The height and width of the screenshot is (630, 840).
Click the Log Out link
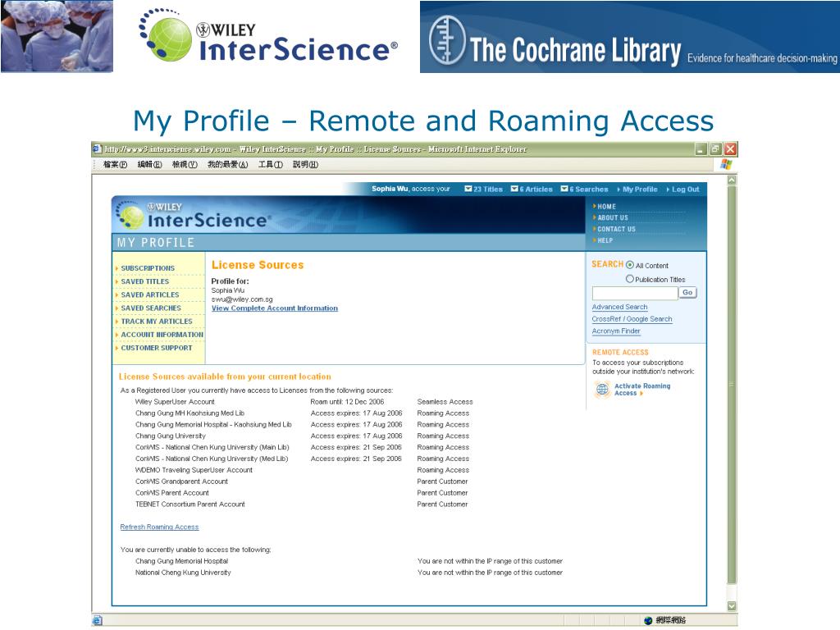(x=686, y=189)
